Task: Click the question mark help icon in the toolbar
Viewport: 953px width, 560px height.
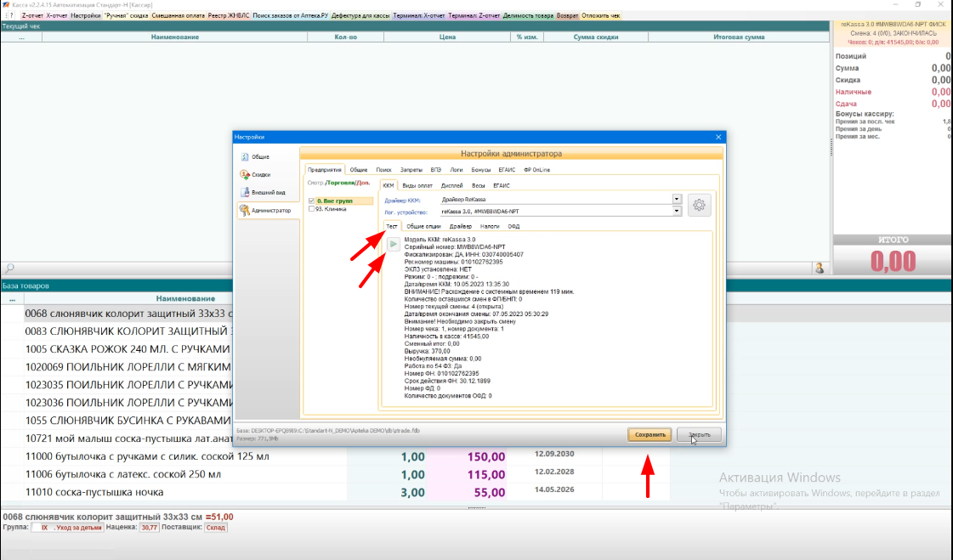Action: coord(12,16)
